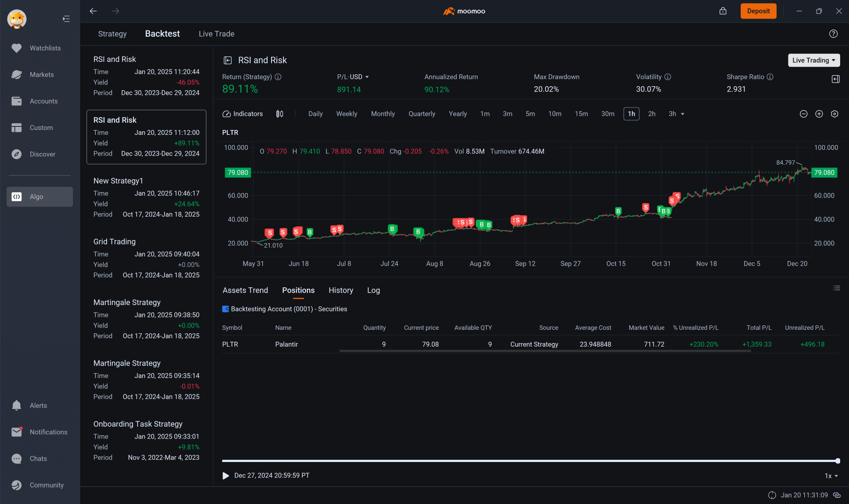Select the Weekly timeframe

(347, 114)
